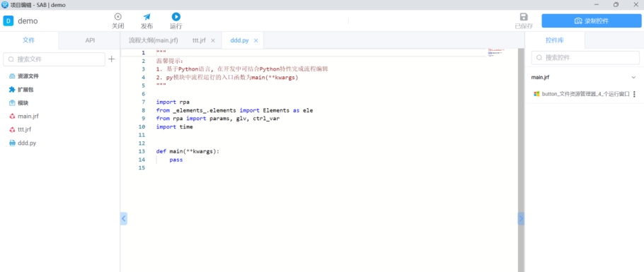Open the 模块 modules item
This screenshot has width=644, height=272.
click(x=23, y=103)
